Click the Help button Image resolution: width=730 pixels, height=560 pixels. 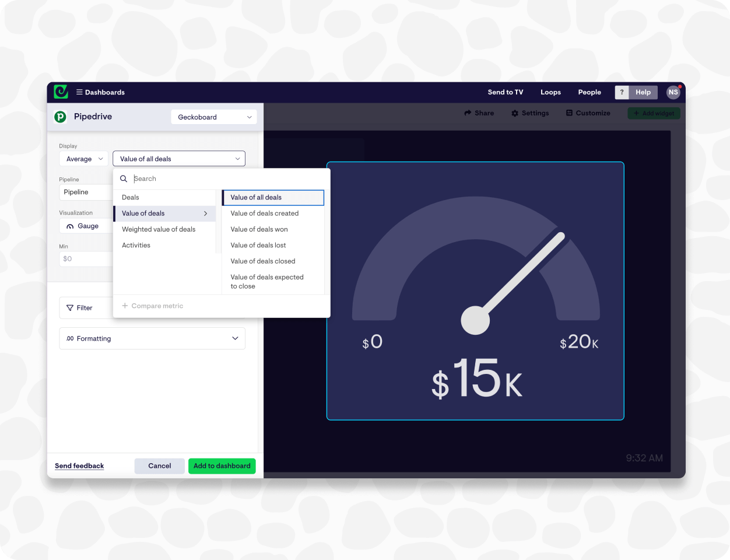click(x=643, y=92)
